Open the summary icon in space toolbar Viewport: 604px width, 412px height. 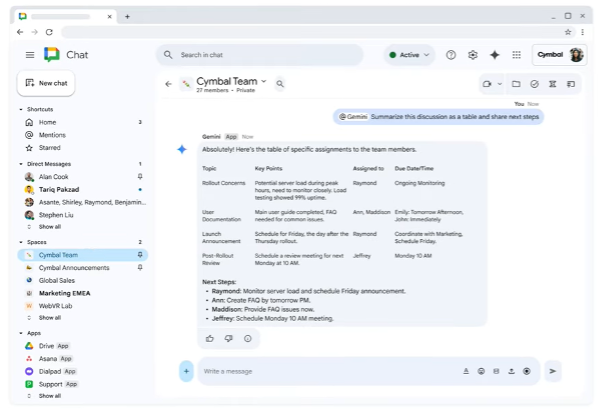(552, 84)
